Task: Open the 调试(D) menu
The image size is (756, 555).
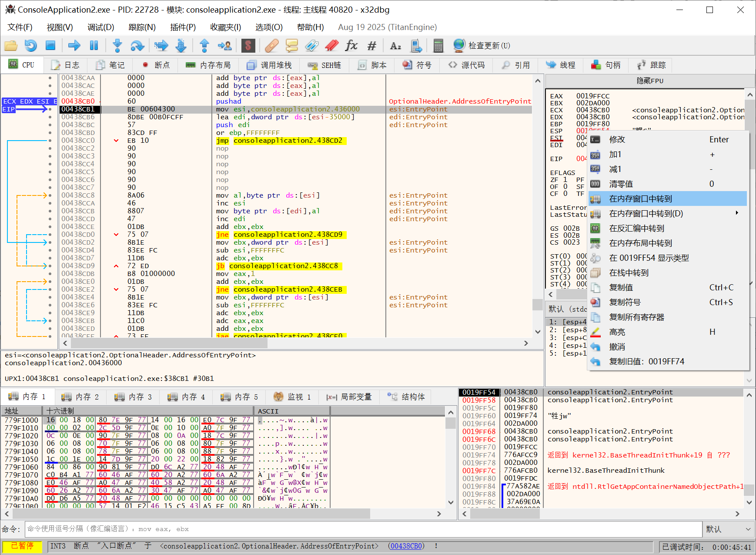Action: point(100,27)
